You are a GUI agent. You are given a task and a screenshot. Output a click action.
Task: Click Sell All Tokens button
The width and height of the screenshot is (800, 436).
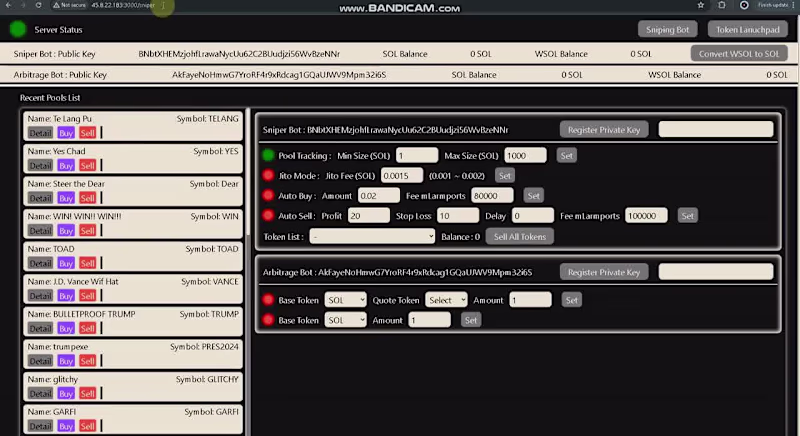point(520,236)
